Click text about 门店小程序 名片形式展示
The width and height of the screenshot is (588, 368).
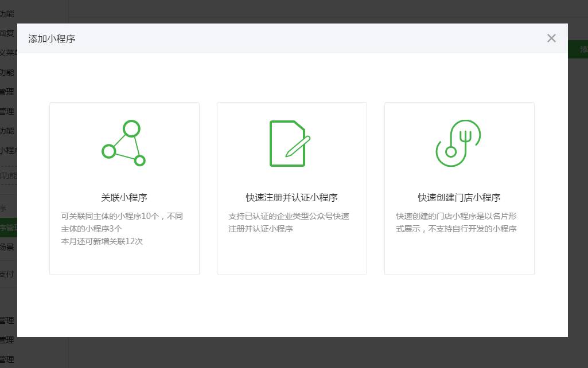click(456, 222)
